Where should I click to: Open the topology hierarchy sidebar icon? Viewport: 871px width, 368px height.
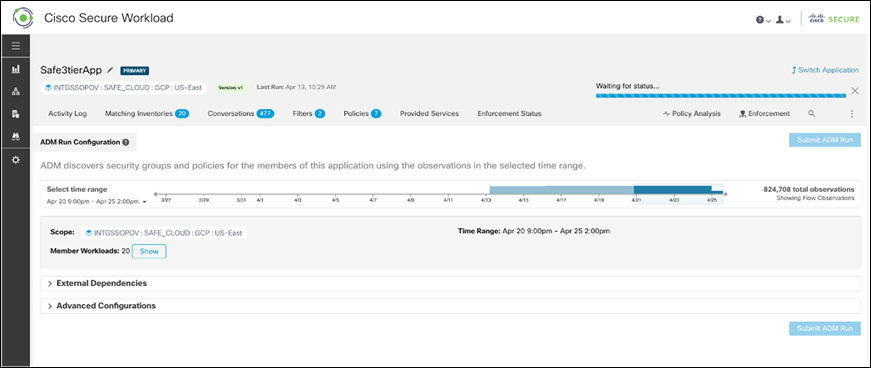[16, 91]
